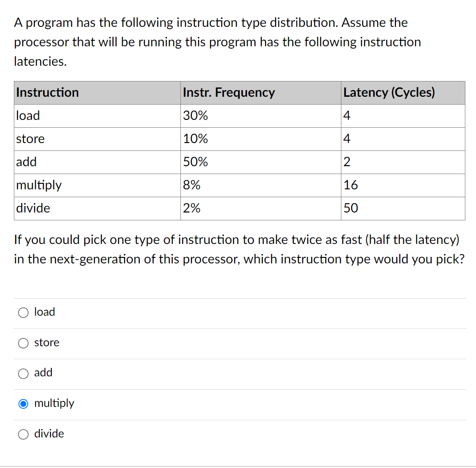Select the divide radio button
The width and height of the screenshot is (476, 468).
(23, 434)
